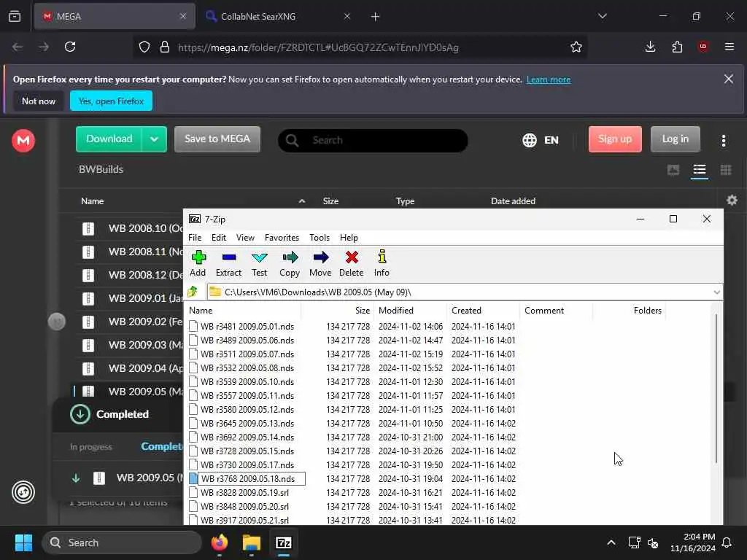Click the Move tool in 7-Zip
This screenshot has height=560, width=747.
tap(320, 263)
